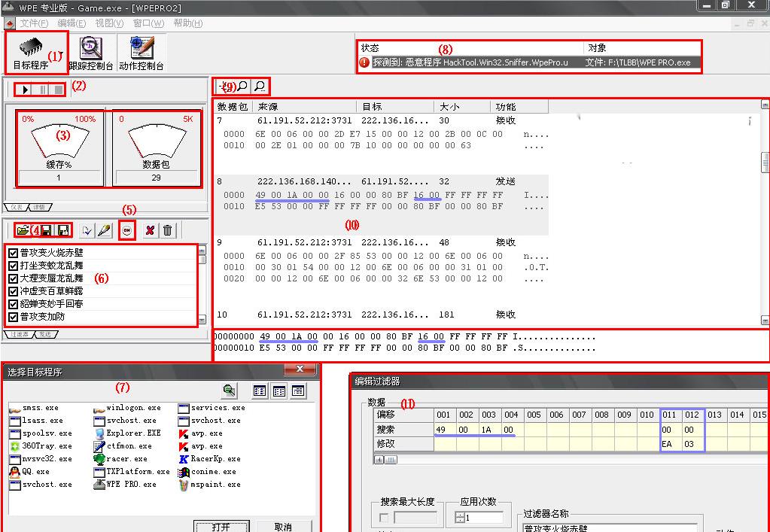
Task: Click the 打开 button in process dialog
Action: (221, 526)
